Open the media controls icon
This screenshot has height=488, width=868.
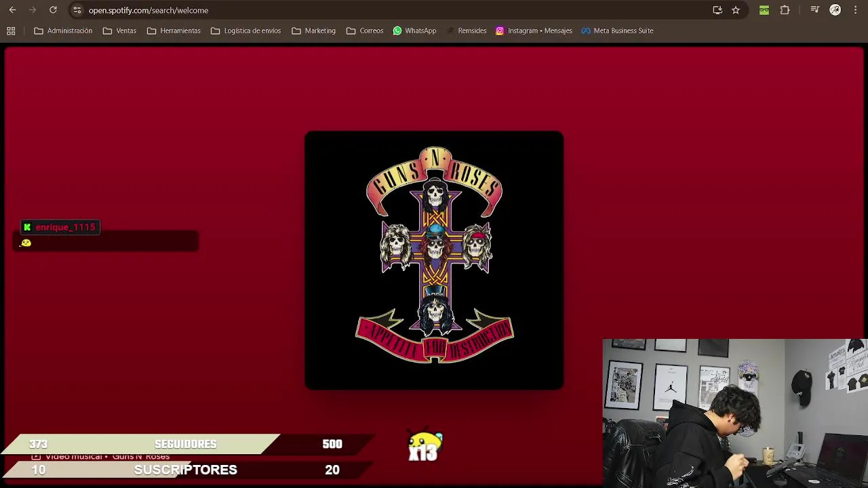tap(815, 10)
